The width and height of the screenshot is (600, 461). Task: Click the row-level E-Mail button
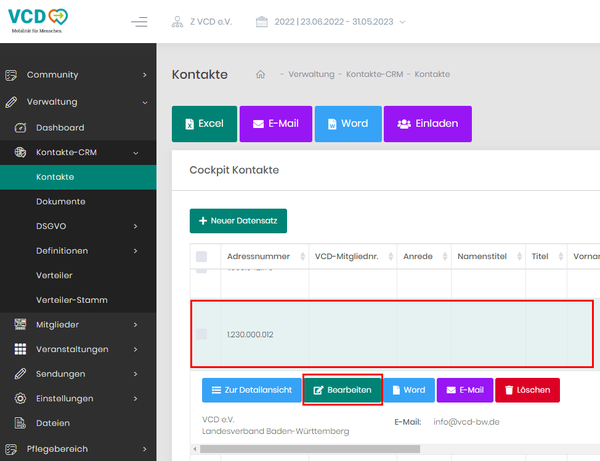point(465,390)
